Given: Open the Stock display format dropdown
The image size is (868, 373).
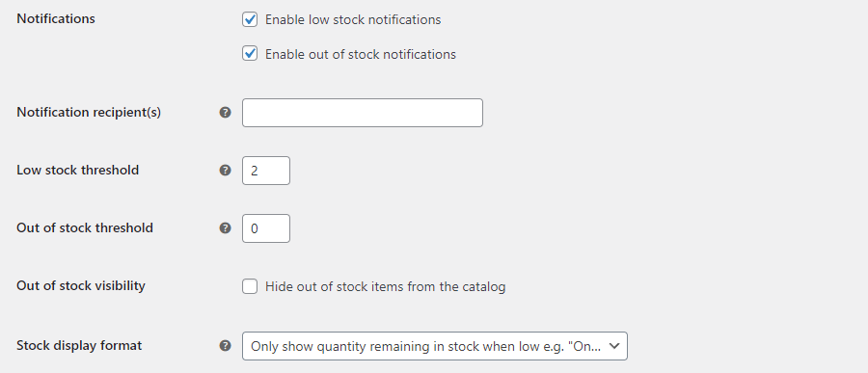Looking at the screenshot, I should pos(435,346).
